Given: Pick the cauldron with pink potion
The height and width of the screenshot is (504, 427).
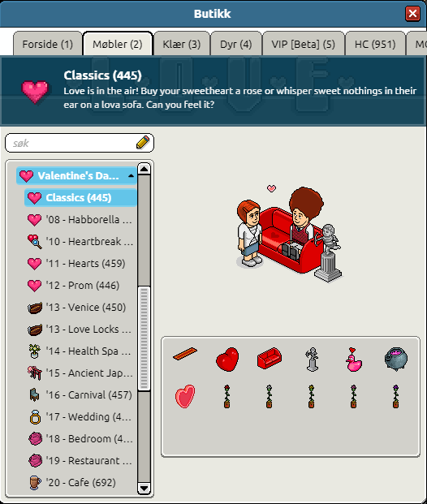Looking at the screenshot, I should click(396, 359).
